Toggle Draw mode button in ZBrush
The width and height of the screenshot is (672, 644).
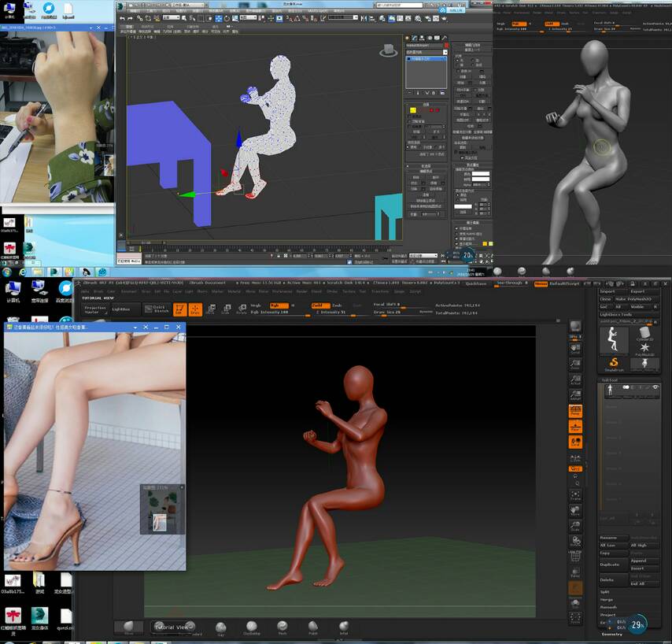click(x=195, y=309)
